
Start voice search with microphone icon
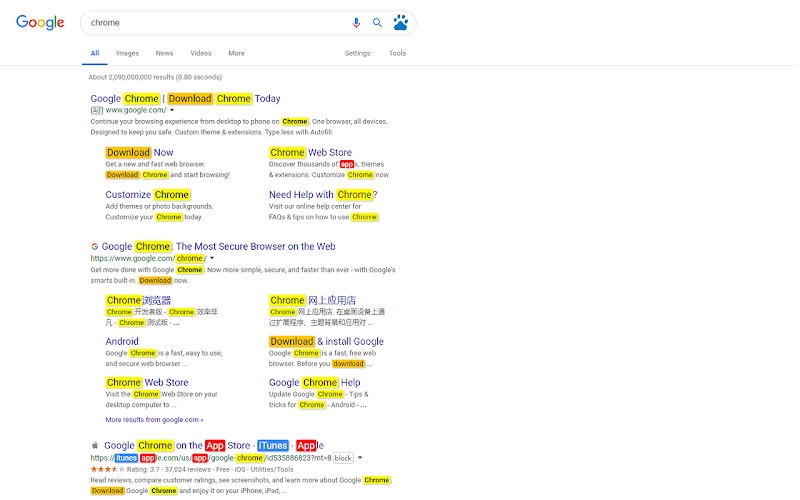click(356, 23)
